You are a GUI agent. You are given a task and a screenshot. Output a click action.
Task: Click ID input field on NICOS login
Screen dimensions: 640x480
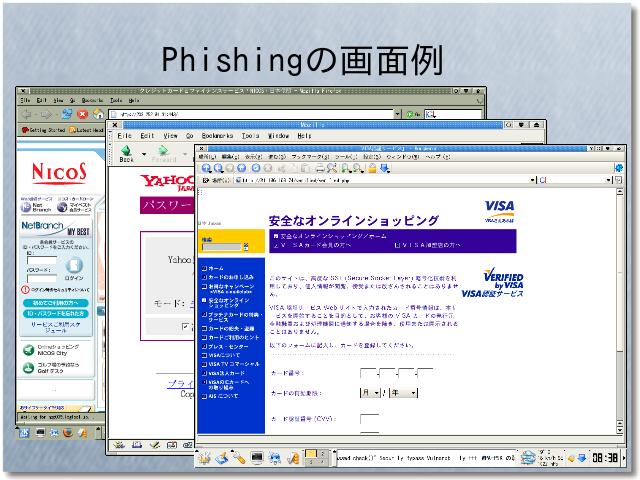click(x=42, y=260)
